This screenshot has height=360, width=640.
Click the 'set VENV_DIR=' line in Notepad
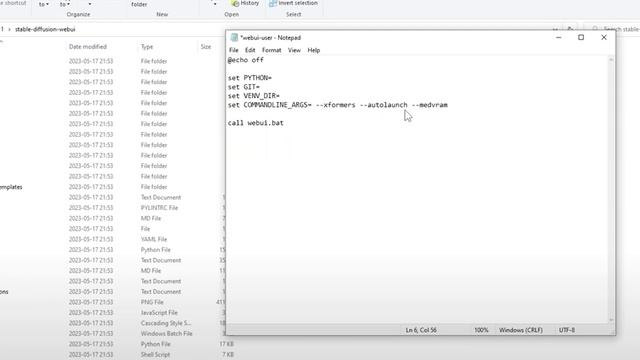(254, 96)
